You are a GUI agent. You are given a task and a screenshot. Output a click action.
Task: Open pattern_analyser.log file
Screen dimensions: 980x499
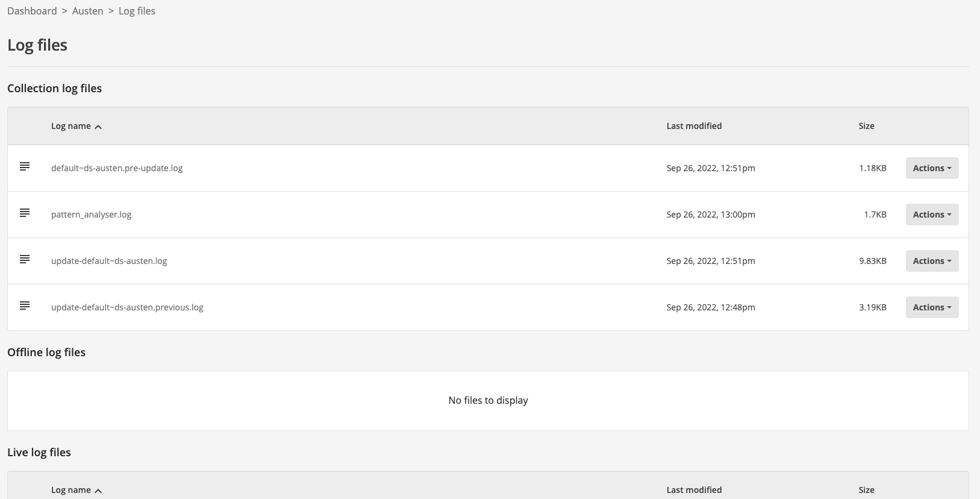point(91,215)
